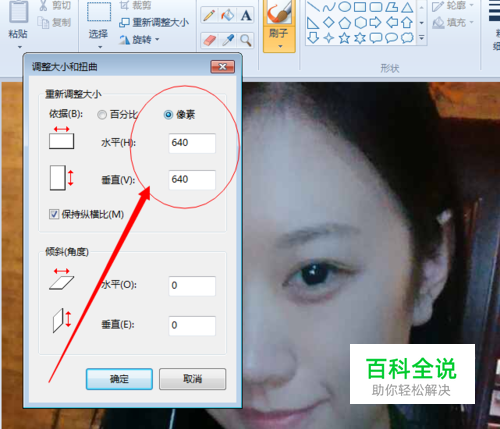500x429 pixels.
Task: Pick the Line shape
Action: coord(313,7)
